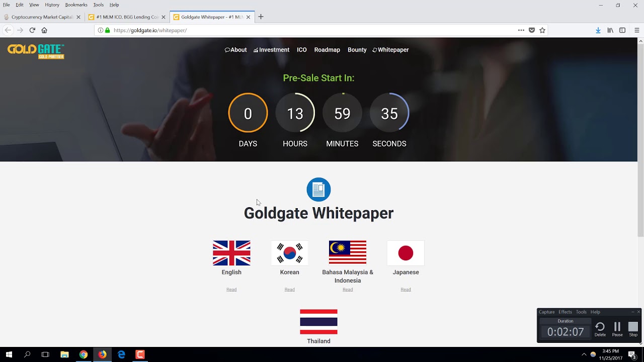644x362 pixels.
Task: Open the Firefox downloads arrow
Action: click(x=598, y=30)
